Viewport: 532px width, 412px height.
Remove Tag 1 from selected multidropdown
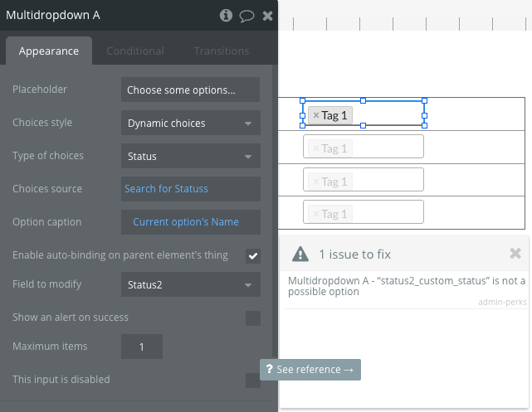[x=315, y=115]
